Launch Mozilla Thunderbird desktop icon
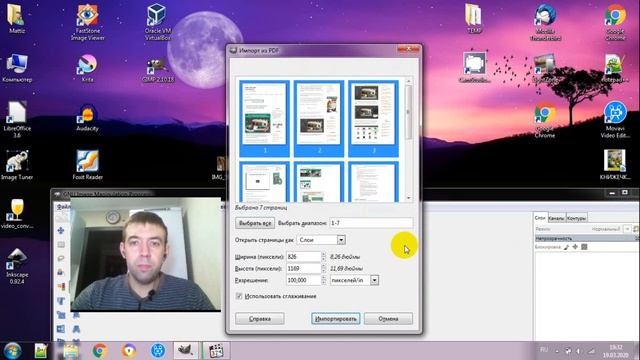The height and width of the screenshot is (360, 640). pos(545,23)
